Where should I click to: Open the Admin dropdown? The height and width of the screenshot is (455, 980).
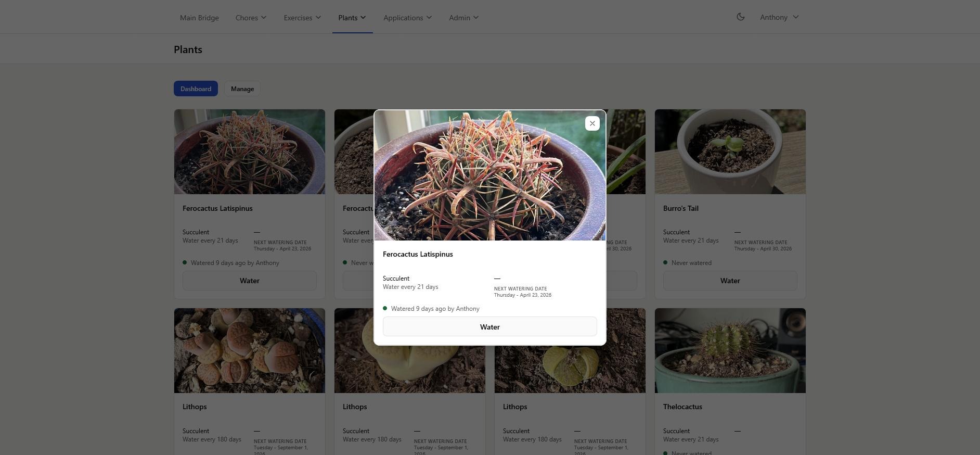(463, 18)
